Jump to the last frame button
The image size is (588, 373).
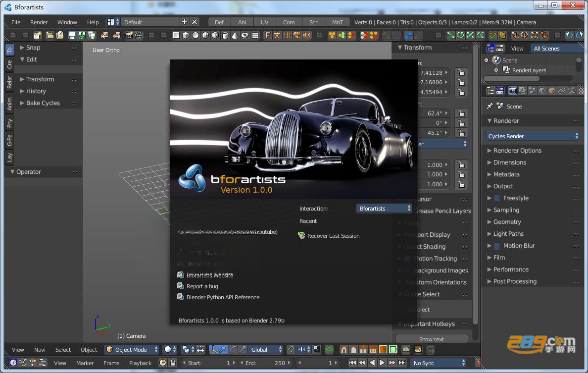click(x=402, y=363)
